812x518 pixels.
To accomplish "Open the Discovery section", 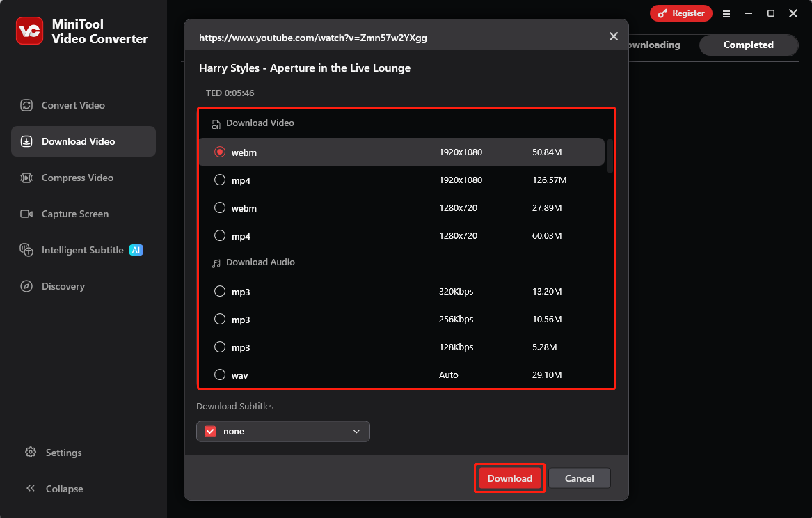I will pos(63,286).
